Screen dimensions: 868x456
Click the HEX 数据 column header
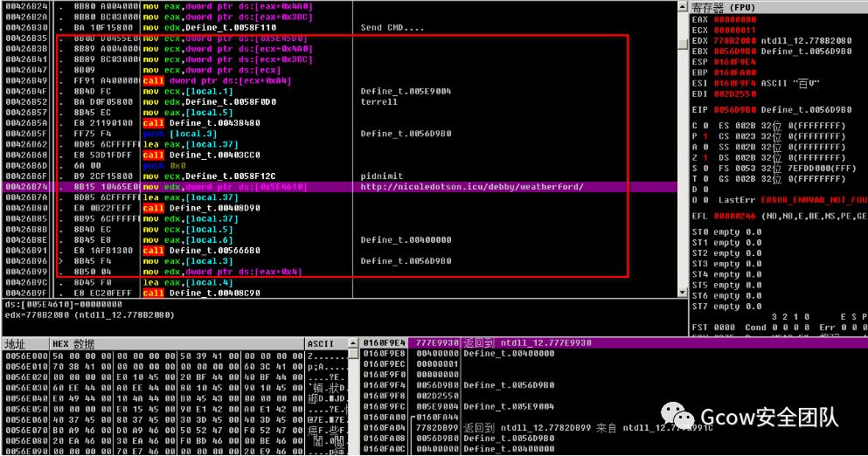pos(73,343)
